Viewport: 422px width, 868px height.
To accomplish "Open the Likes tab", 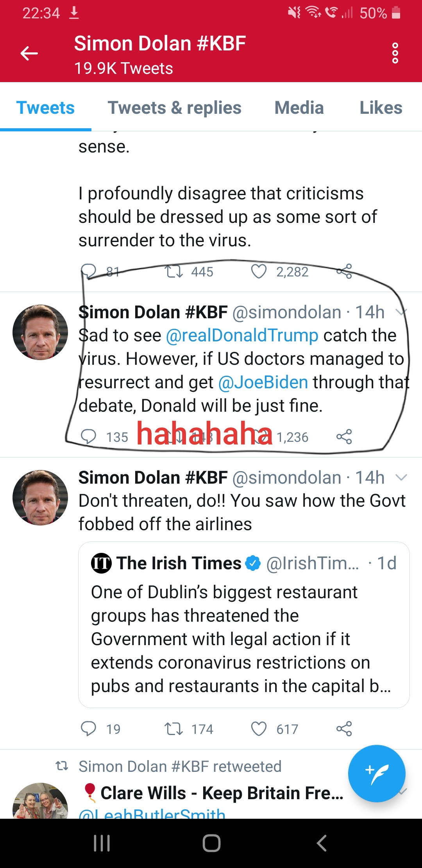I will tap(381, 108).
